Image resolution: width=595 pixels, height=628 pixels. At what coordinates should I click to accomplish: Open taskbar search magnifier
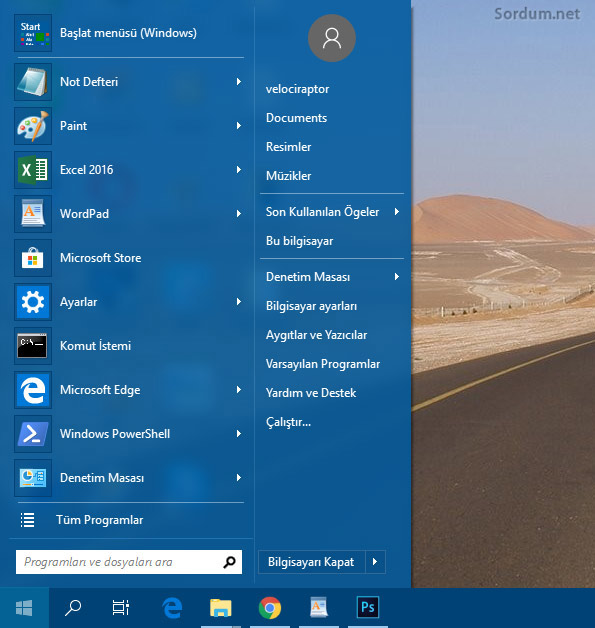coord(73,608)
